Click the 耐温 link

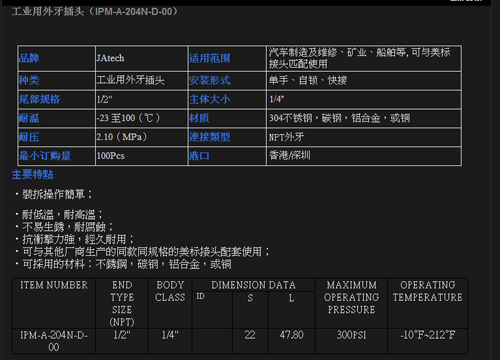tap(29, 118)
